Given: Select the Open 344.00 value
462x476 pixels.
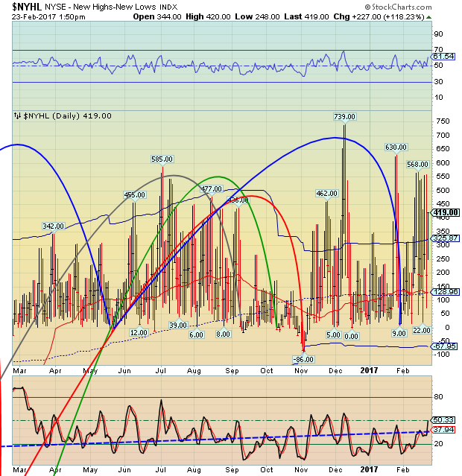Looking at the screenshot, I should pyautogui.click(x=157, y=16).
